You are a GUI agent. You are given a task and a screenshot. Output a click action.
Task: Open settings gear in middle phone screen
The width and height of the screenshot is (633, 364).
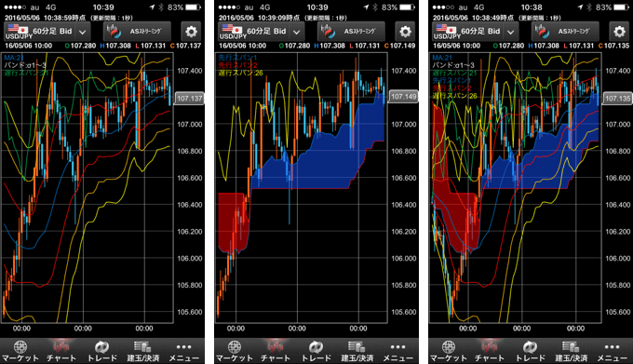[x=405, y=32]
